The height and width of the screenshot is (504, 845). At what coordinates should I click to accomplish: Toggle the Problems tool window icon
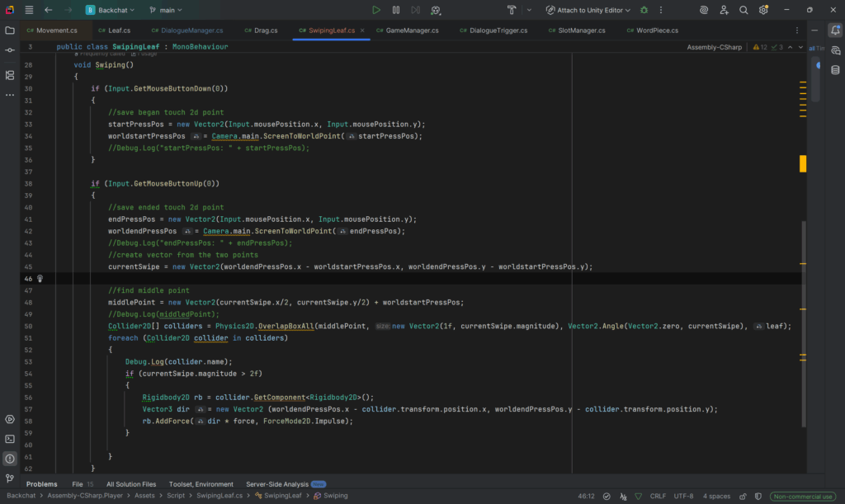click(x=10, y=459)
